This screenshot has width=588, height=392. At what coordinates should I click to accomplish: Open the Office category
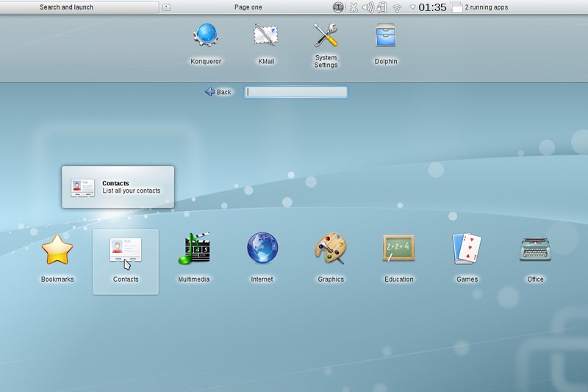pos(535,258)
